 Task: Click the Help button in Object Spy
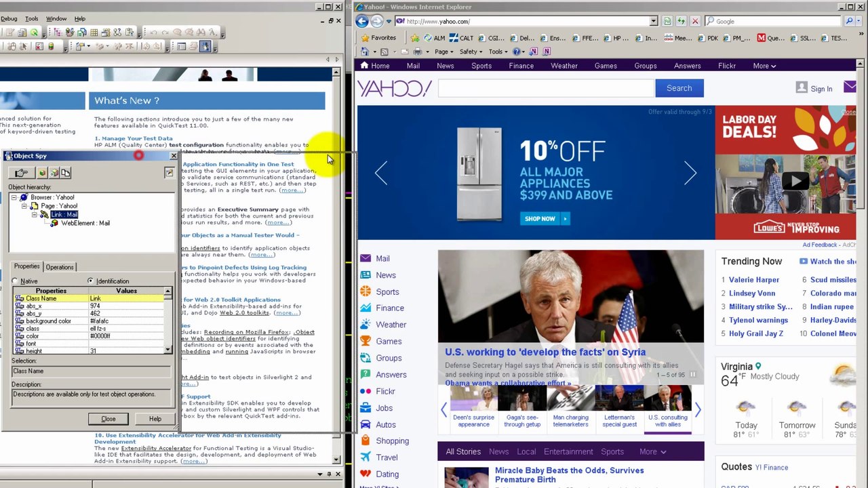tap(155, 419)
